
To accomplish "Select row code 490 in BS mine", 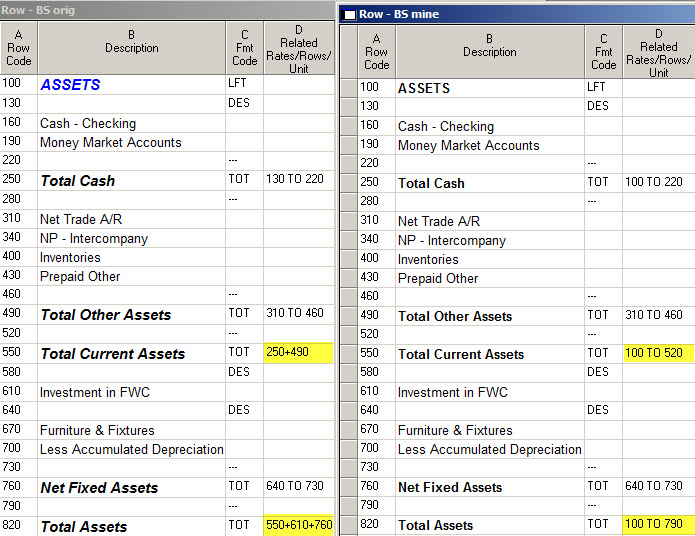I will click(369, 315).
